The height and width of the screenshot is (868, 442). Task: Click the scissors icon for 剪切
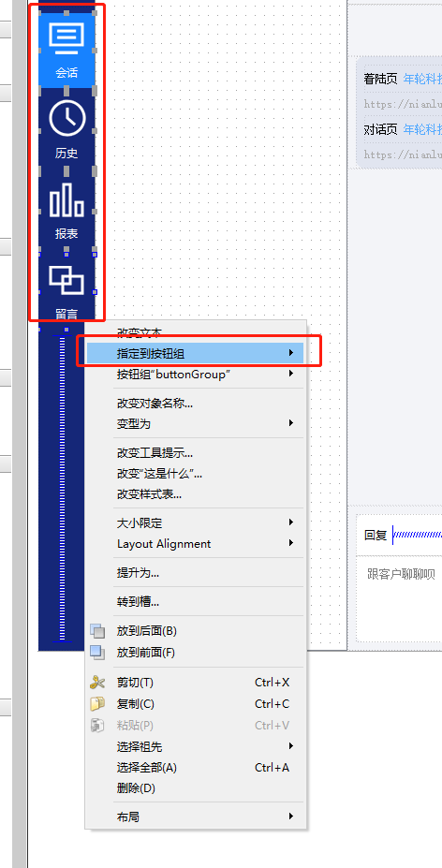point(97,682)
